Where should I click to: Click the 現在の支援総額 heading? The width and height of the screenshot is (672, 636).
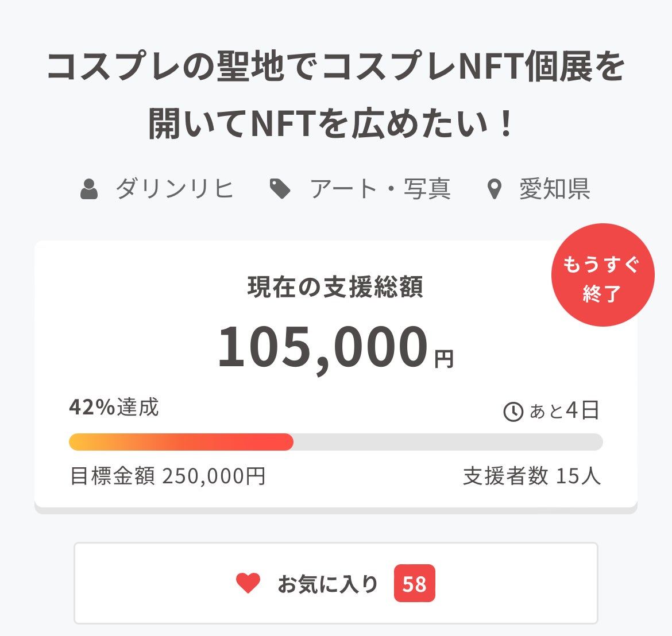click(x=335, y=286)
